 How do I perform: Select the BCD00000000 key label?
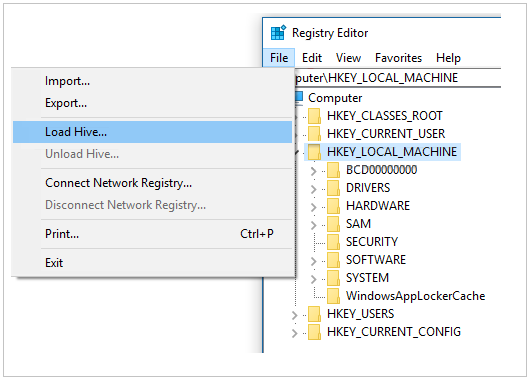tap(381, 170)
